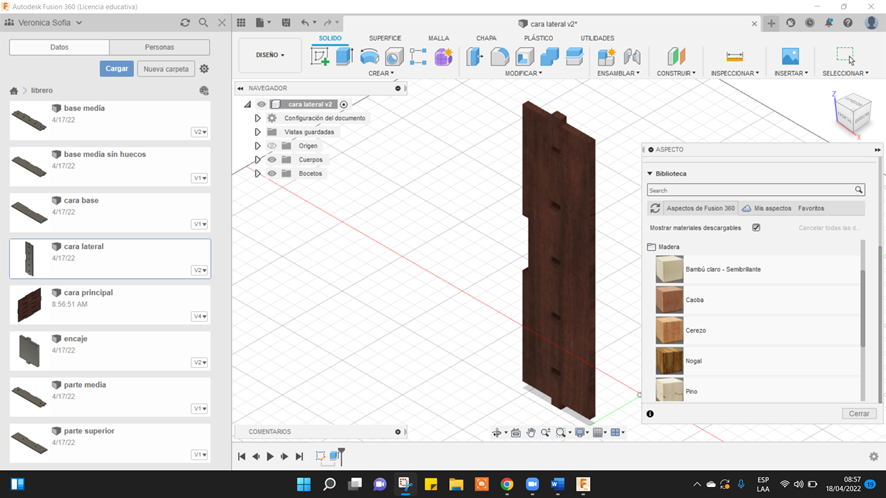Click the refresh icon in data panel
This screenshot has width=886, height=498.
coord(185,22)
